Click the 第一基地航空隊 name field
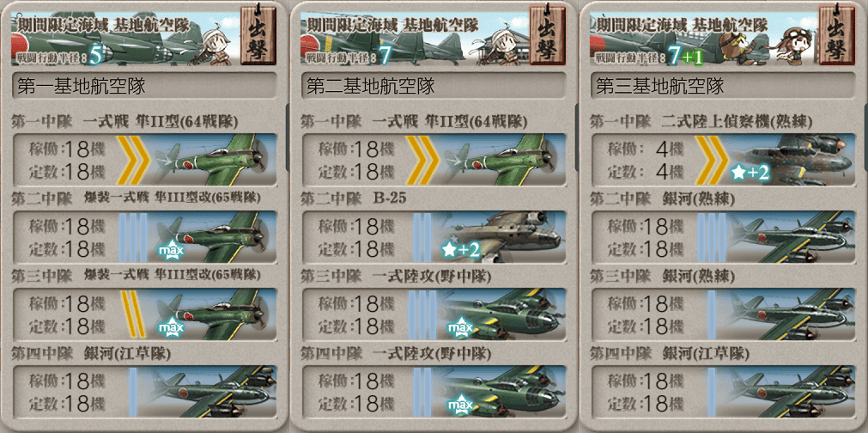This screenshot has height=433, width=868. pyautogui.click(x=144, y=87)
